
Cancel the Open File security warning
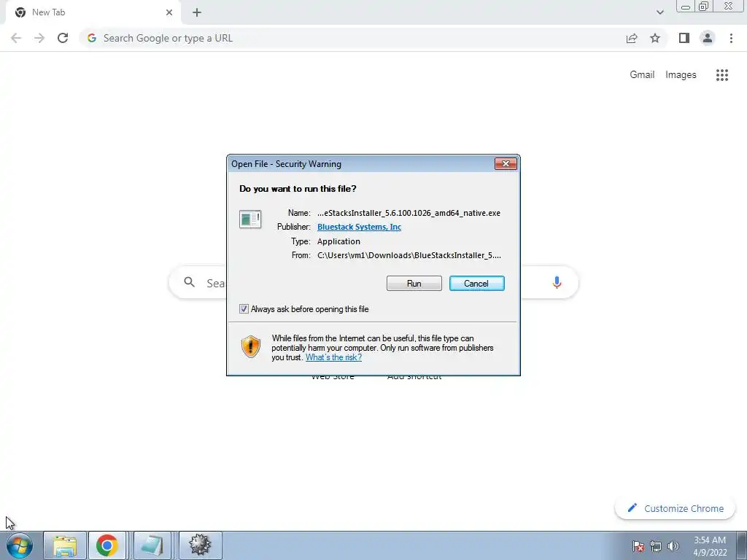click(x=476, y=284)
